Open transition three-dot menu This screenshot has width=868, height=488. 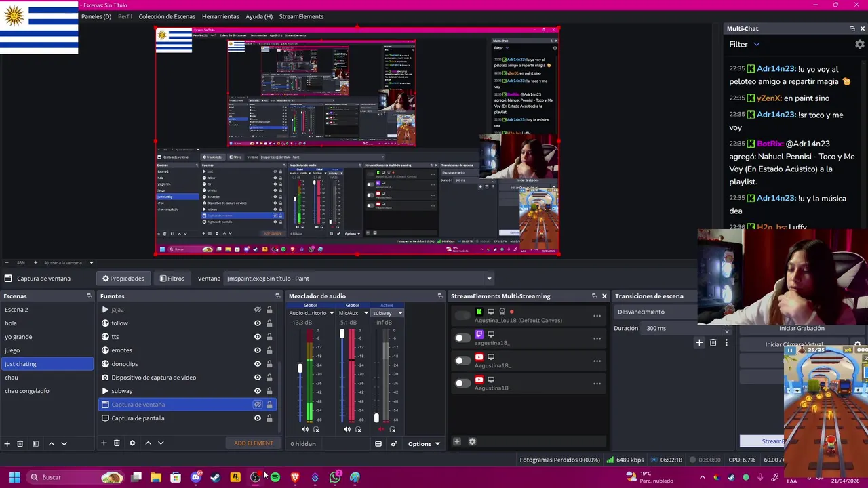pyautogui.click(x=726, y=343)
